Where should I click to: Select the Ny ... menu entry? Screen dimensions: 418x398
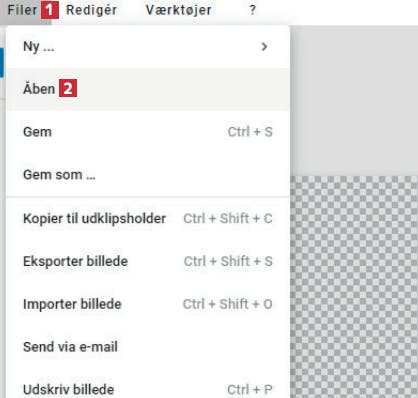(148, 47)
